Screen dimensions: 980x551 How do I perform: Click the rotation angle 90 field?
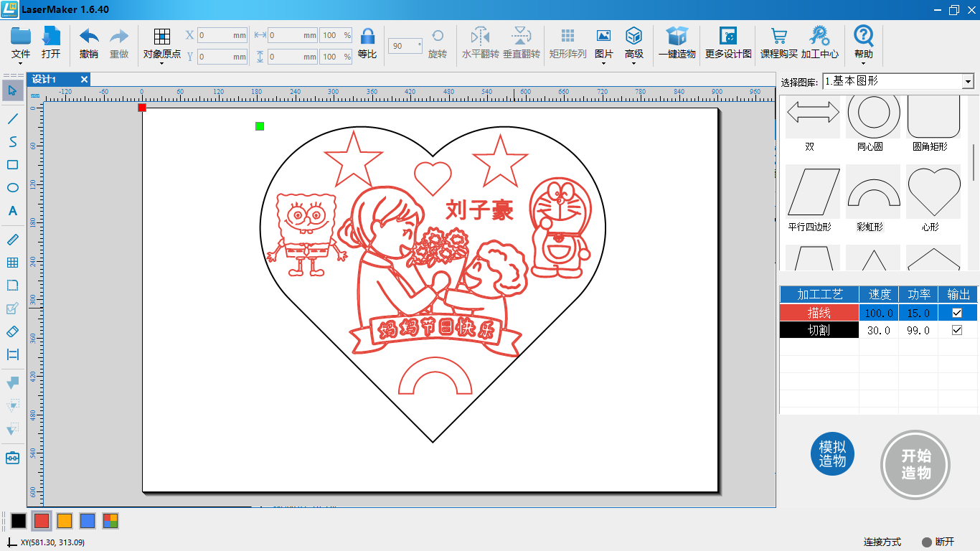point(405,46)
